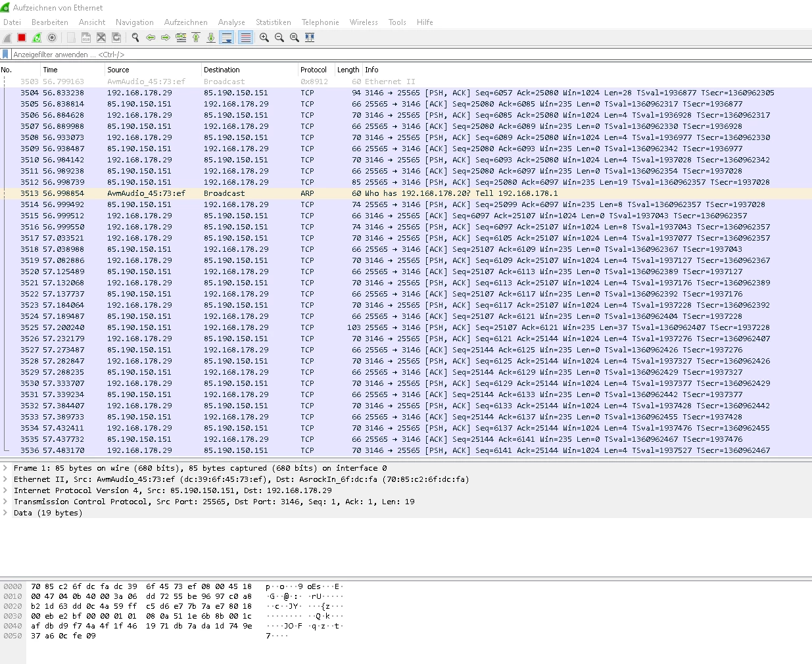This screenshot has height=664, width=812.
Task: Go back to previous packet arrow
Action: (x=151, y=37)
